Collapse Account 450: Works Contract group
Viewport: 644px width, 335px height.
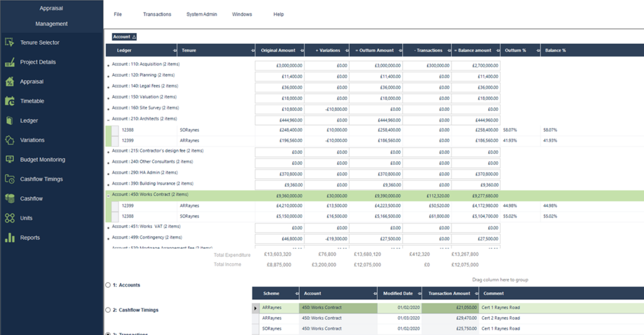[108, 196]
